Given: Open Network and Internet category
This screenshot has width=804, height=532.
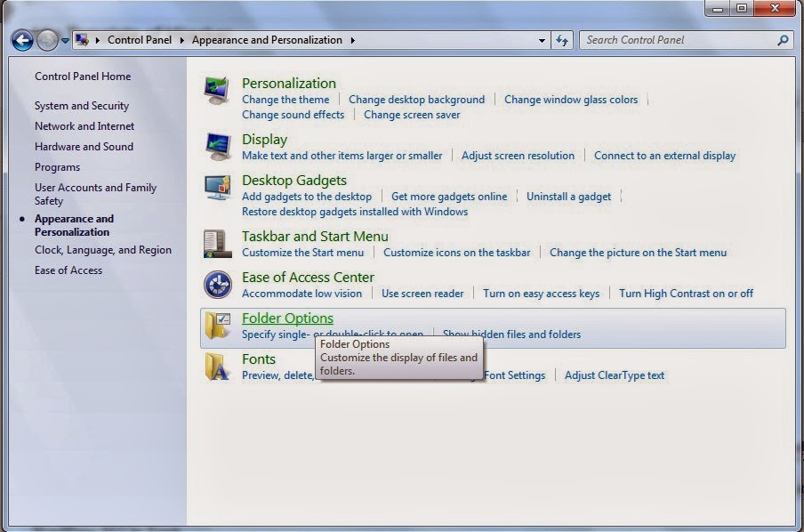Looking at the screenshot, I should click(84, 126).
